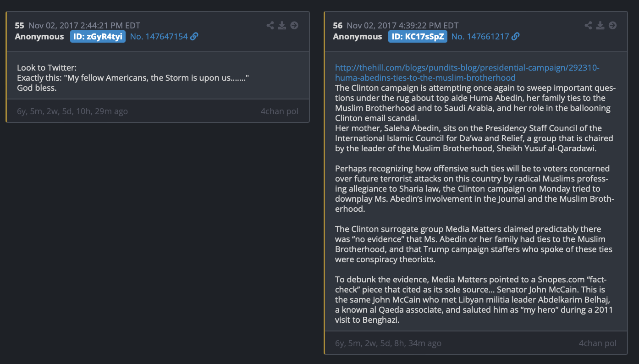This screenshot has width=639, height=364.
Task: Click the share icon on post 56
Action: coord(589,25)
